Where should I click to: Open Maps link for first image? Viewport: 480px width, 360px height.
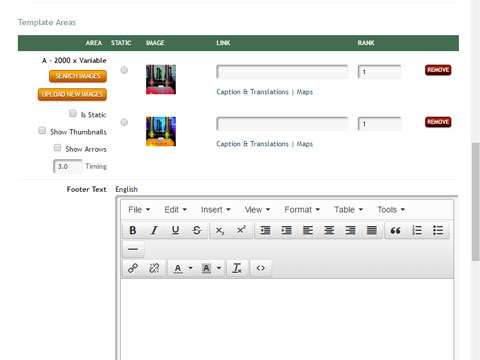(305, 92)
